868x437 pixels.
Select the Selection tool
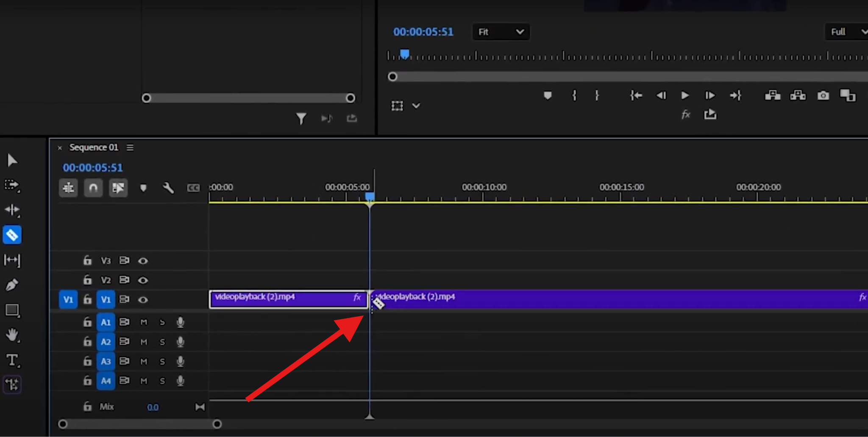tap(12, 160)
